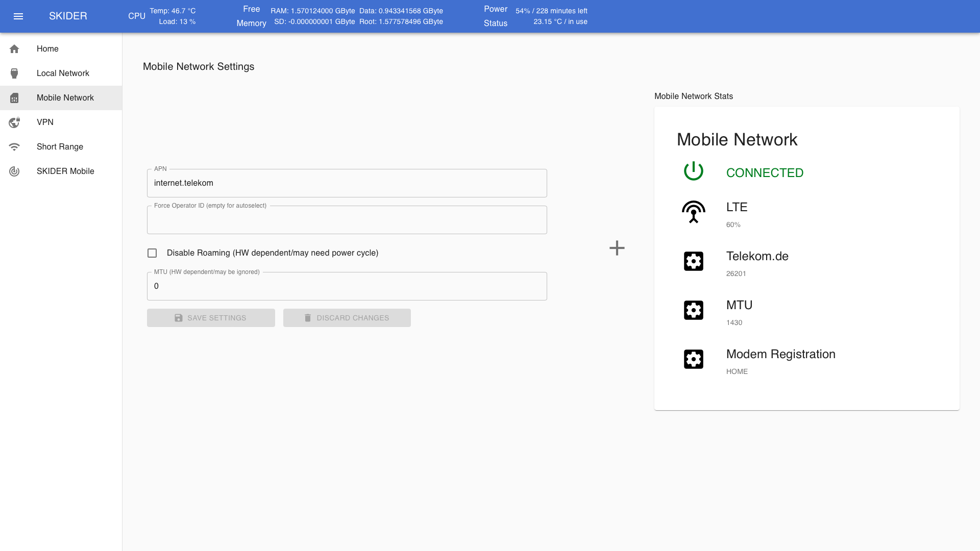Click the SKIDER Mobile radar icon
980x551 pixels.
14,171
